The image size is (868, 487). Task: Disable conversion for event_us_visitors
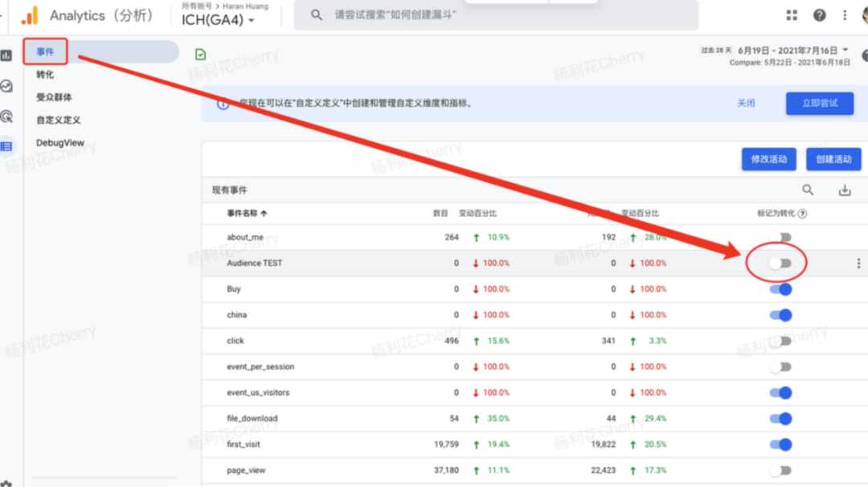coord(780,393)
